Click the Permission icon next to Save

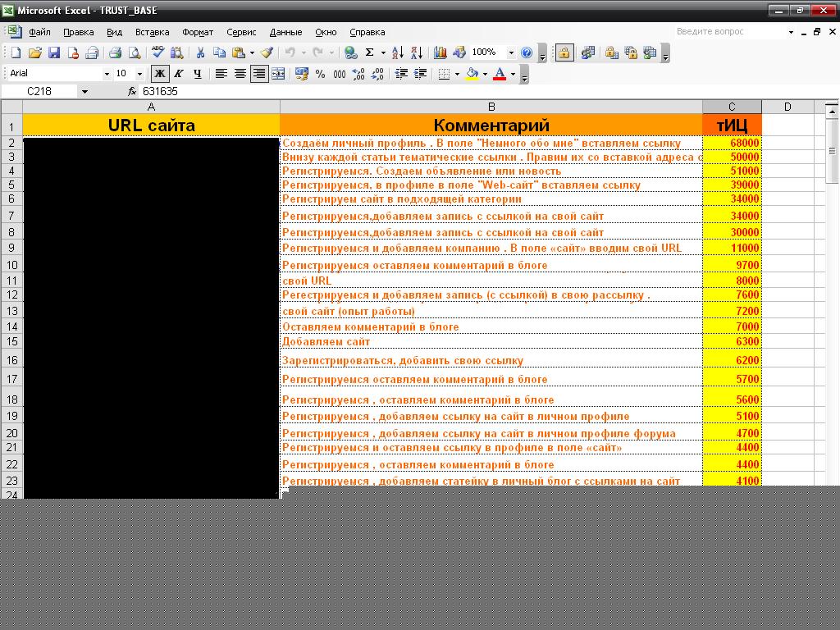click(73, 52)
